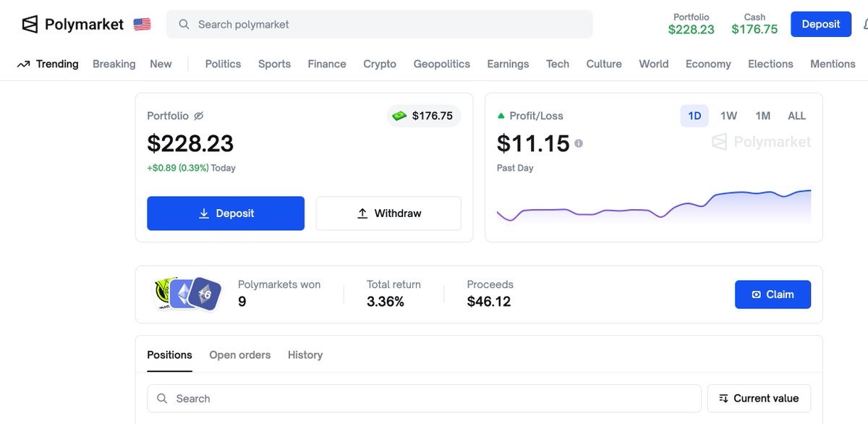Click the magnifier icon in top search bar
This screenshot has width=868, height=424.
point(184,25)
